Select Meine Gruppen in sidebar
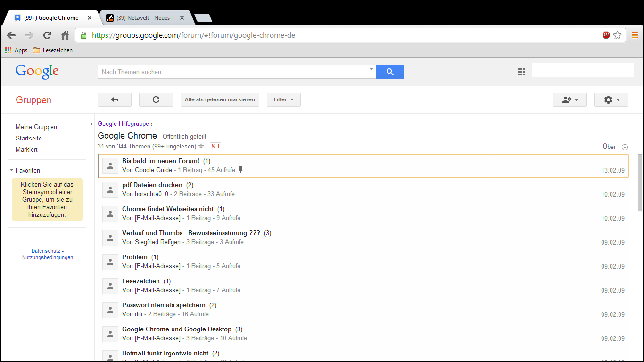 pyautogui.click(x=36, y=127)
